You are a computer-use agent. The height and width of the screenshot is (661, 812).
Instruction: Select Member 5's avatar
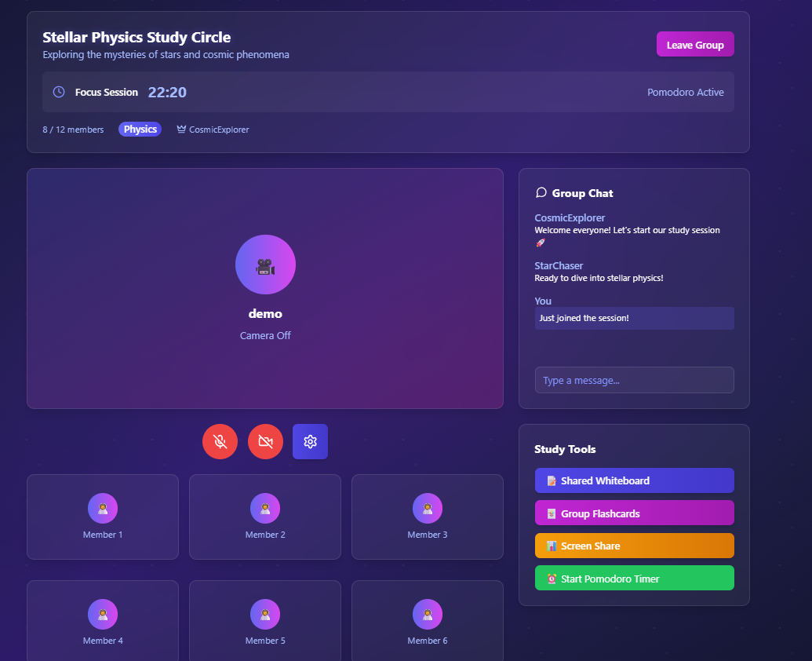(x=265, y=615)
